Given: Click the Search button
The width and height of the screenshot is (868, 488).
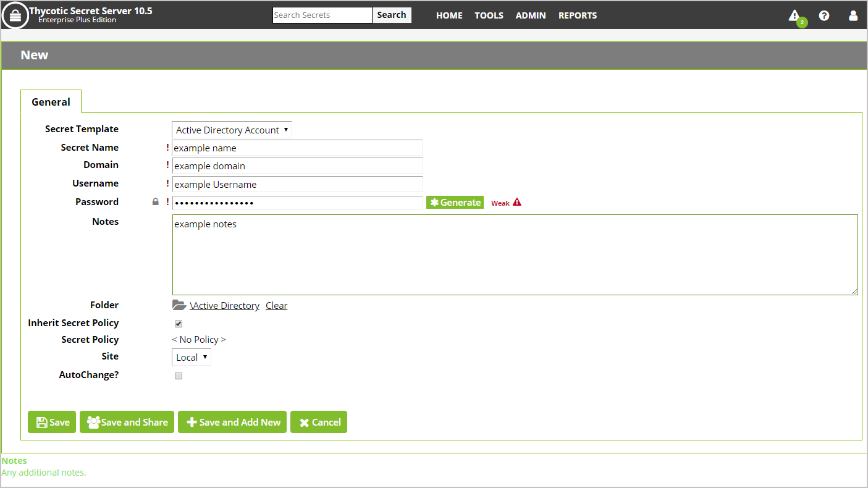Looking at the screenshot, I should click(x=392, y=15).
